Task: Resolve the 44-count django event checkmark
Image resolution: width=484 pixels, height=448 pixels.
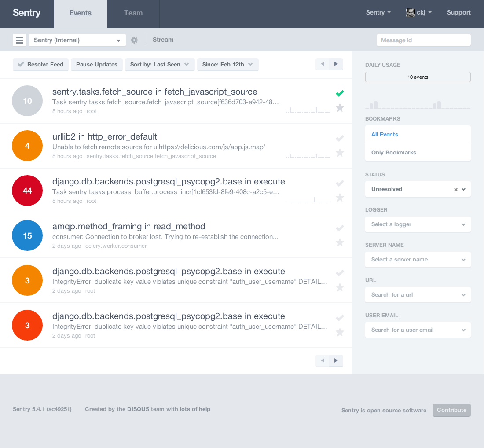Action: [x=340, y=183]
